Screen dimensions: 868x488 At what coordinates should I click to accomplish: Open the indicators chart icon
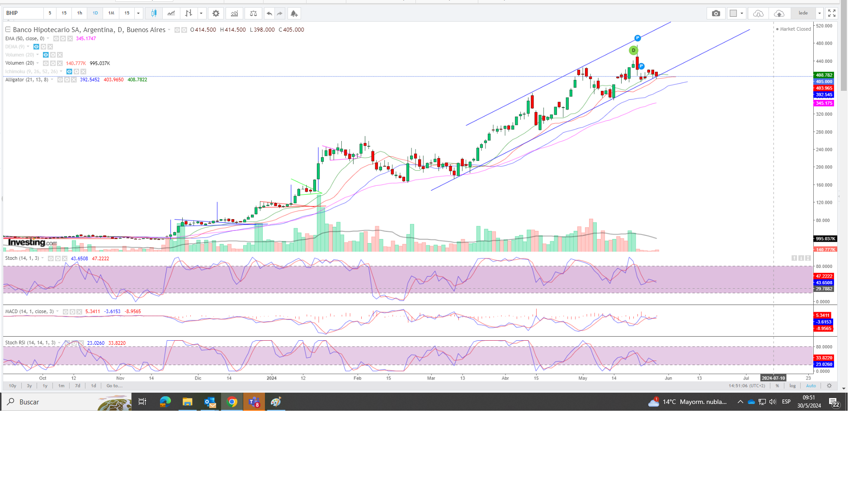[x=234, y=13]
